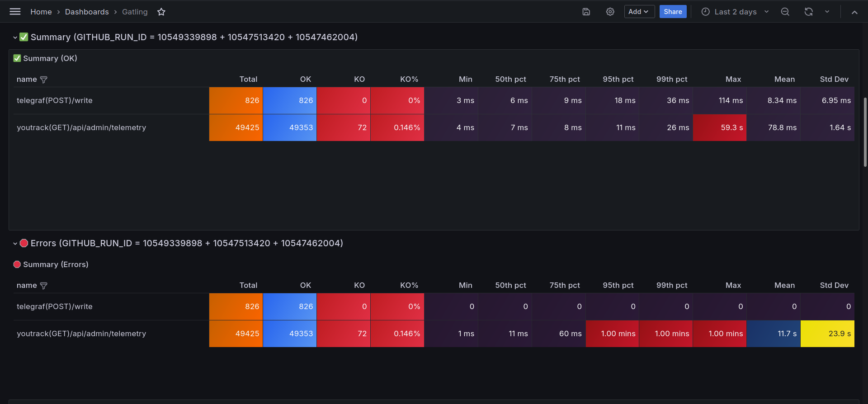The width and height of the screenshot is (868, 404).
Task: Save the dashboard with the disk icon
Action: (586, 12)
